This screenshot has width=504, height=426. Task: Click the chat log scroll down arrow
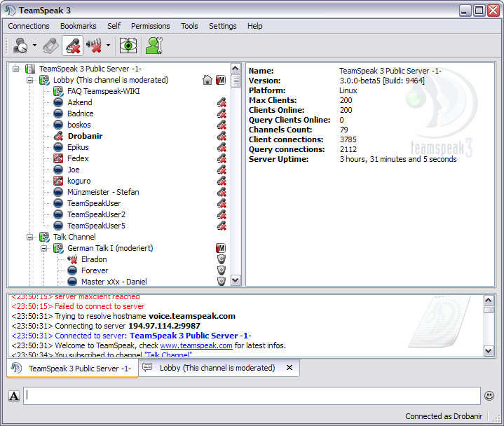pyautogui.click(x=489, y=351)
